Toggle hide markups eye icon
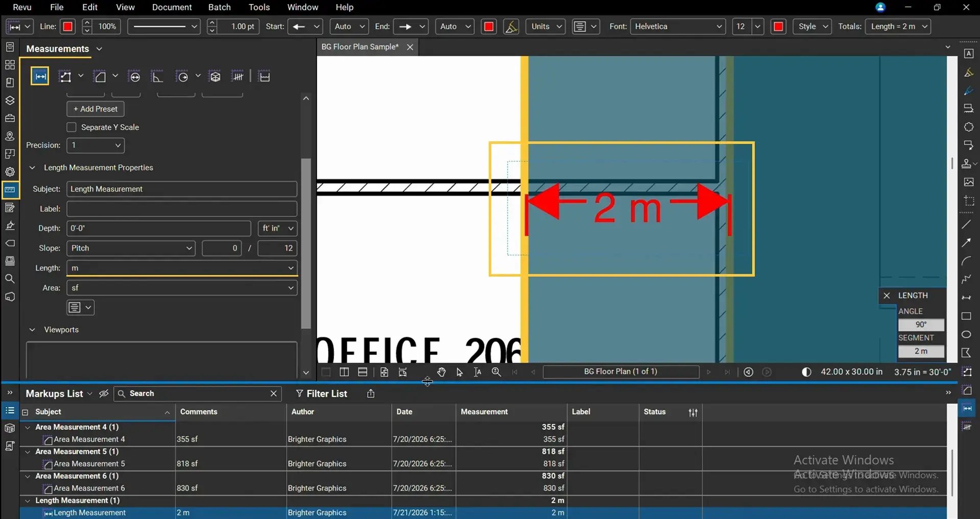980x519 pixels. tap(104, 393)
